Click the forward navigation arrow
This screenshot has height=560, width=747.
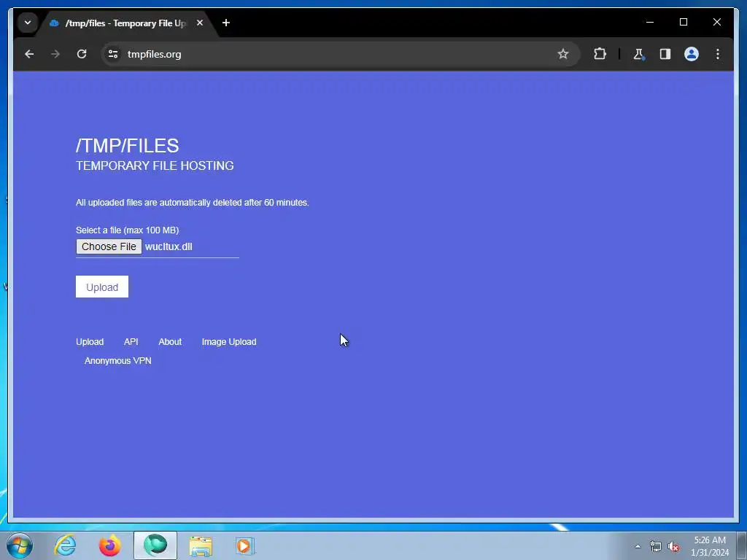pyautogui.click(x=55, y=54)
